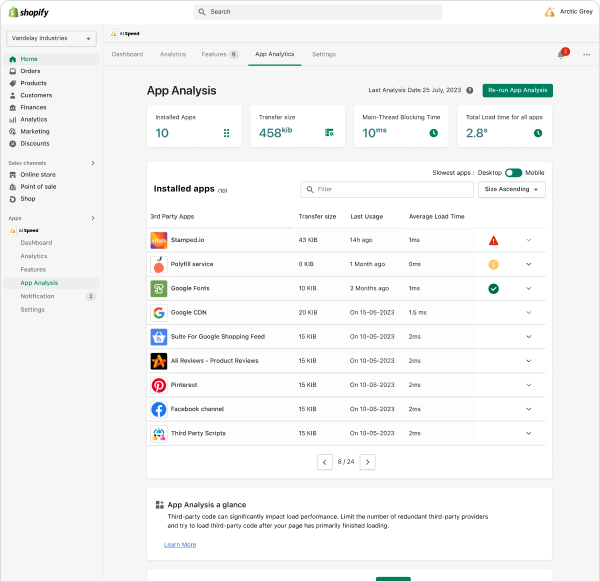Click the Main-Thread Blocking Time clock icon
This screenshot has height=582, width=600.
click(x=434, y=133)
